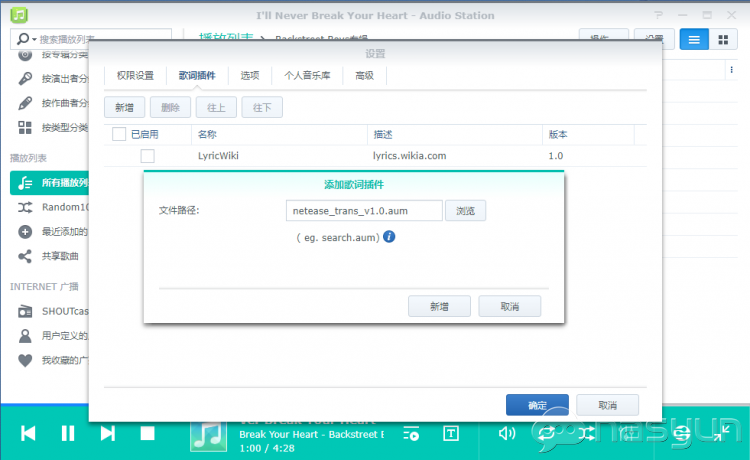750x460 pixels.
Task: Skip to next track
Action: pyautogui.click(x=108, y=434)
